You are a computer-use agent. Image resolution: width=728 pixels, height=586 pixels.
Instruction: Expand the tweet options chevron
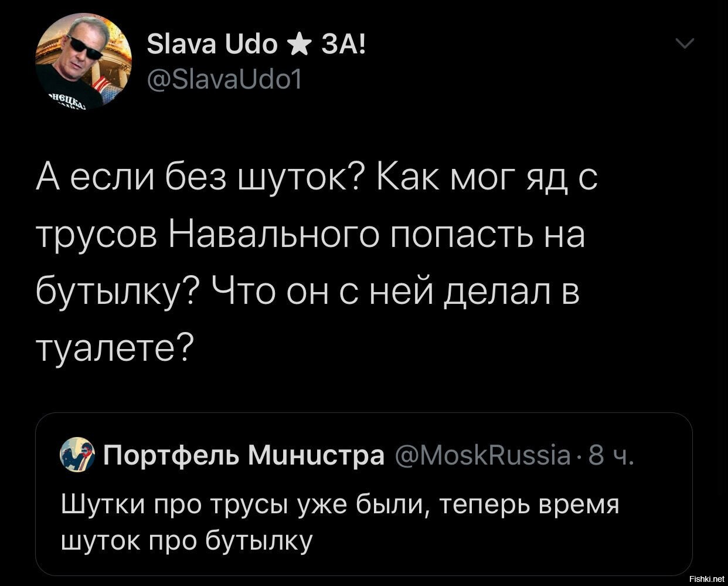click(x=685, y=44)
